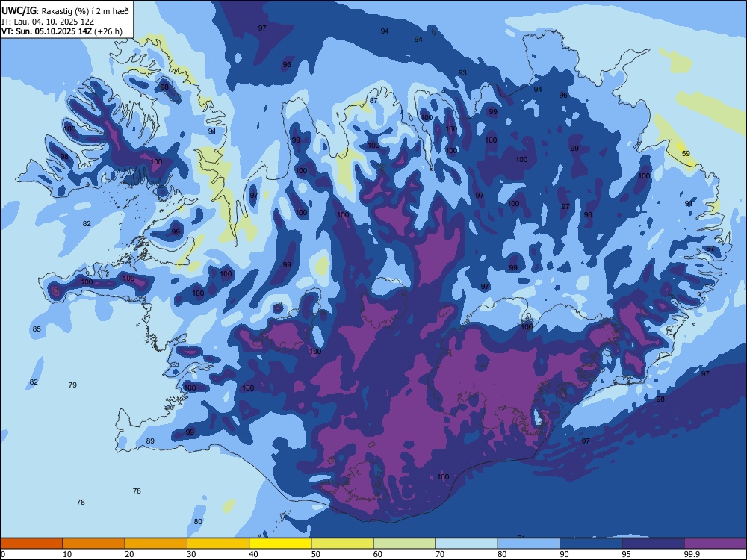The image size is (747, 560).
Task: Click the line 'IT: Lau. 04. 10. 2025 12Z'
Action: pos(48,22)
